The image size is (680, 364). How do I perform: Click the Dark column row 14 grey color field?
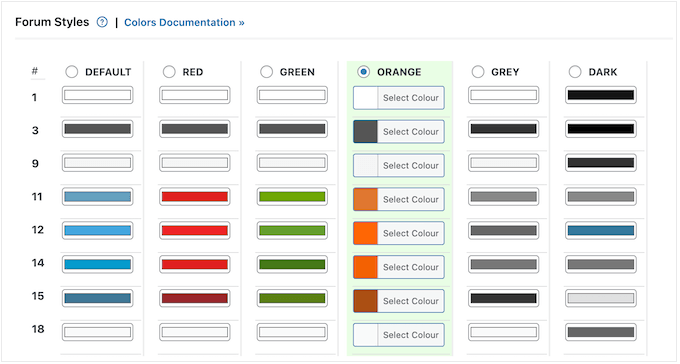click(x=601, y=264)
